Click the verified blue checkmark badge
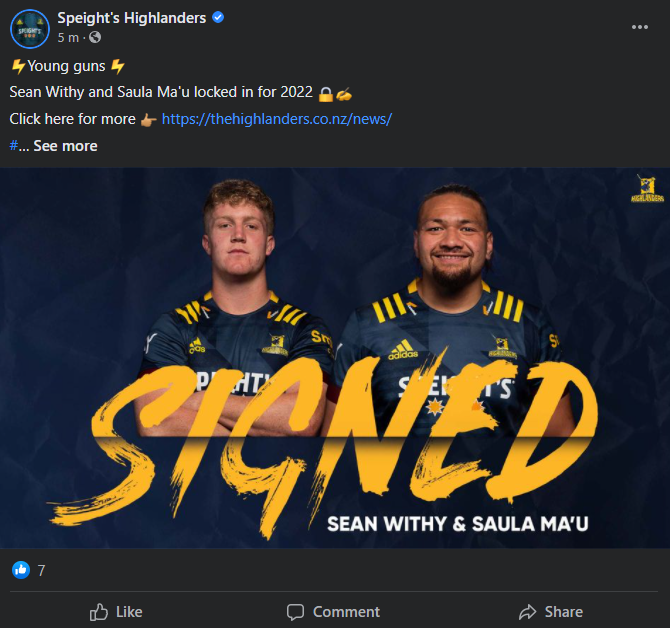This screenshot has height=628, width=670. point(218,18)
